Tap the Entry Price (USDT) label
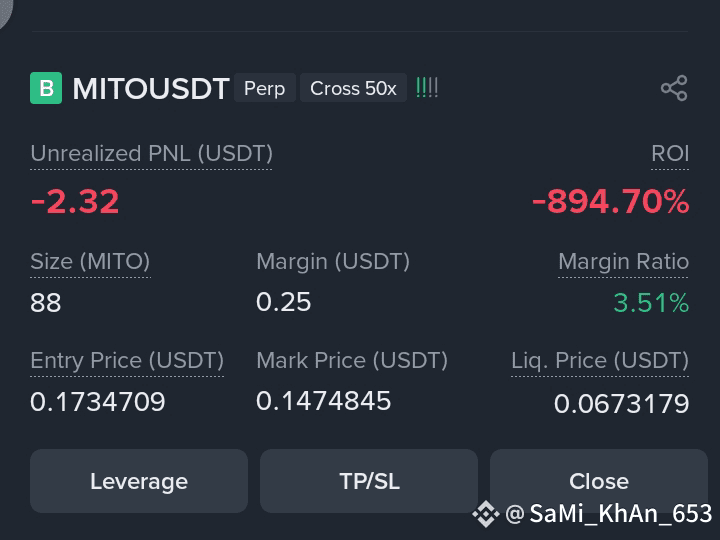Viewport: 720px width, 540px height. coord(127,360)
